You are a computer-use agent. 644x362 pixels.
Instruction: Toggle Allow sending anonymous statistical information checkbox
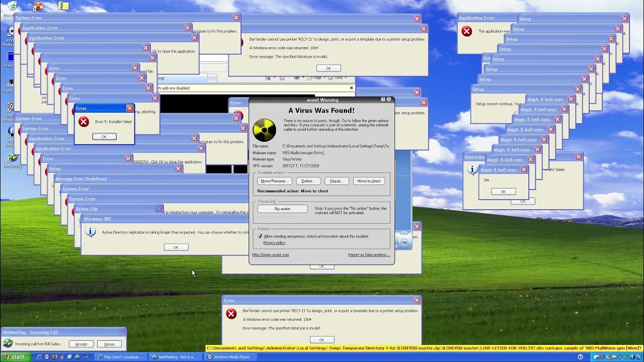[260, 236]
